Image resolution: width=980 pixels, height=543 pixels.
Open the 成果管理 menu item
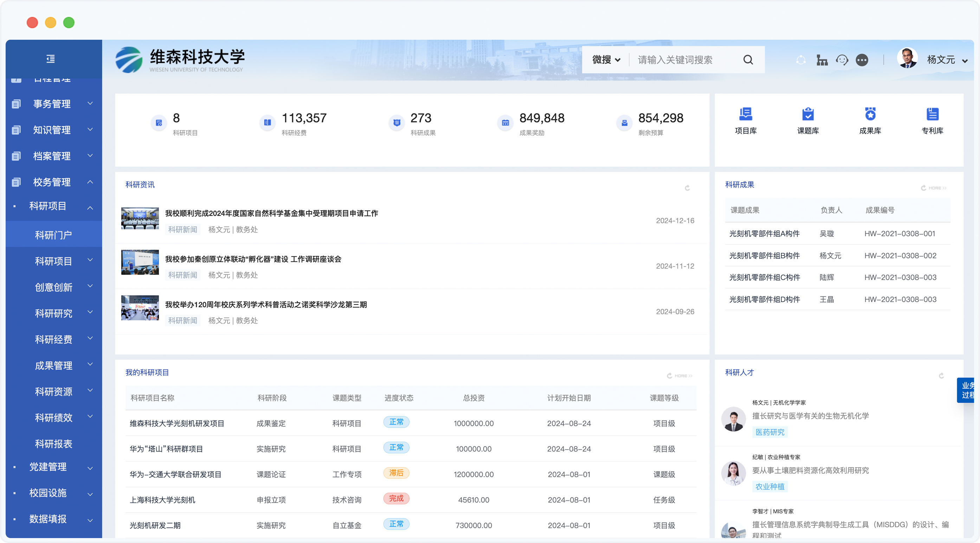[54, 366]
